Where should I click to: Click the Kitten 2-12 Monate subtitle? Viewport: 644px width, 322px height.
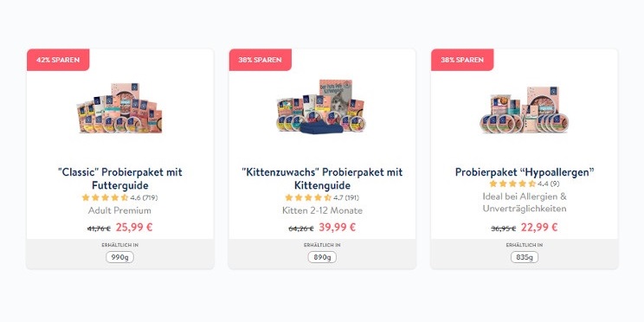[x=322, y=210]
